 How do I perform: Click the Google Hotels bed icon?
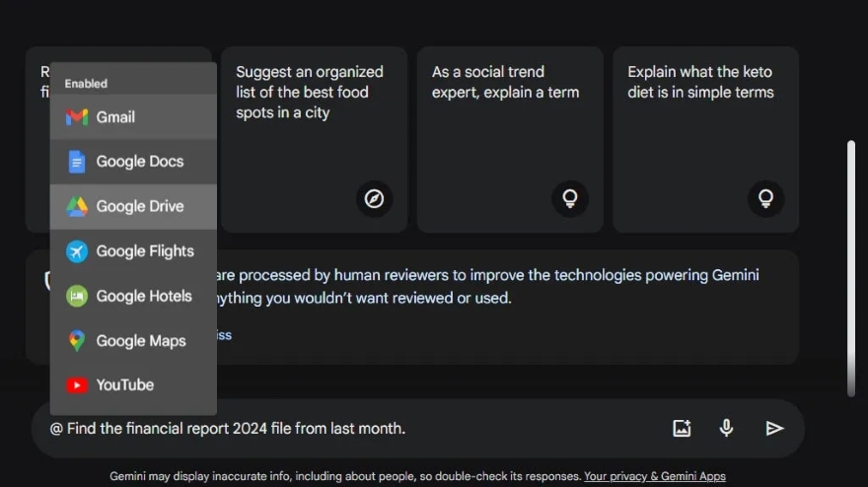77,296
